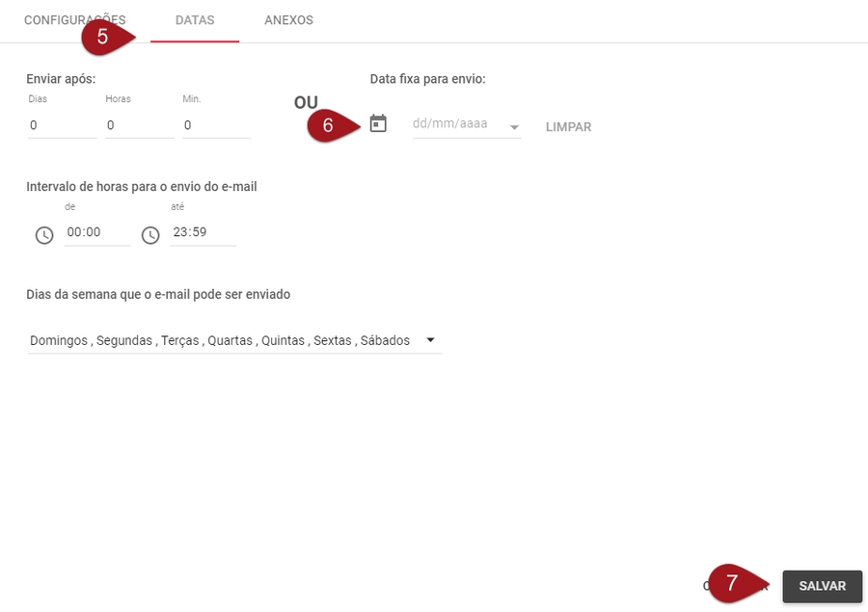Click the red step marker number 7
The image size is (868, 612).
click(x=733, y=584)
